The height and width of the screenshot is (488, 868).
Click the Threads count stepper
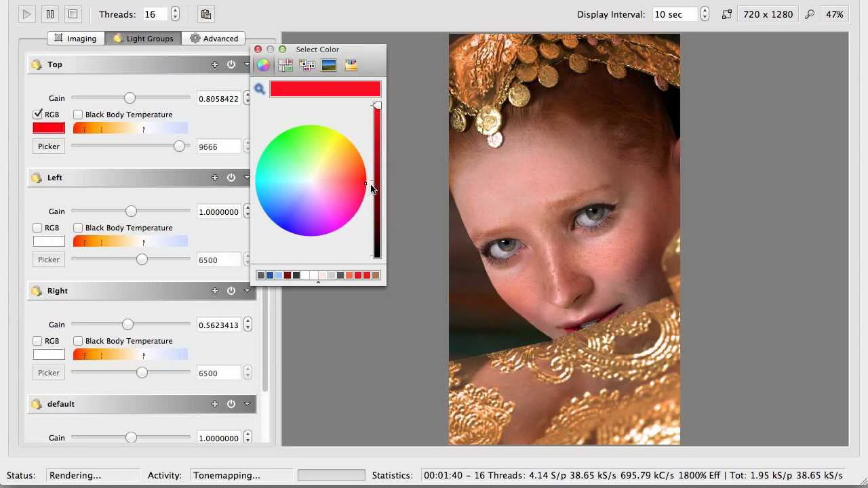click(175, 14)
